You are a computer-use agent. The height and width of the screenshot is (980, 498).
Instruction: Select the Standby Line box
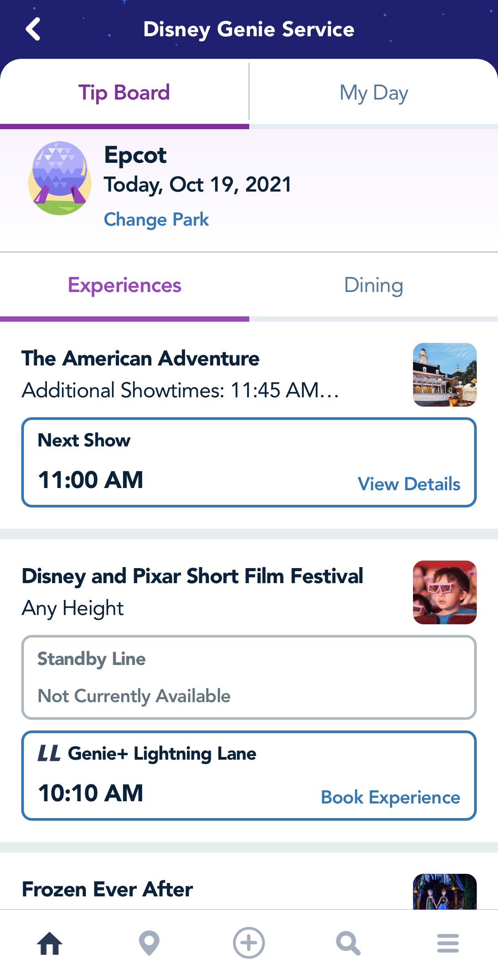click(x=249, y=677)
